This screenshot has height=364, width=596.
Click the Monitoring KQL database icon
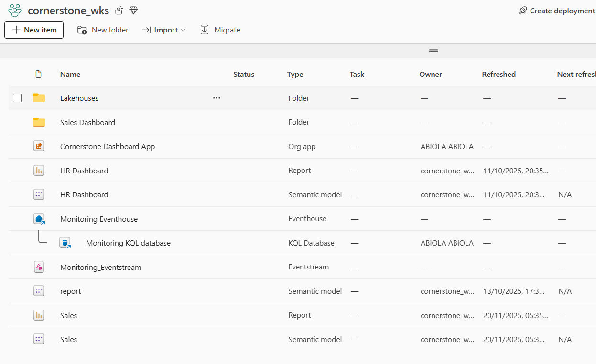click(x=65, y=243)
